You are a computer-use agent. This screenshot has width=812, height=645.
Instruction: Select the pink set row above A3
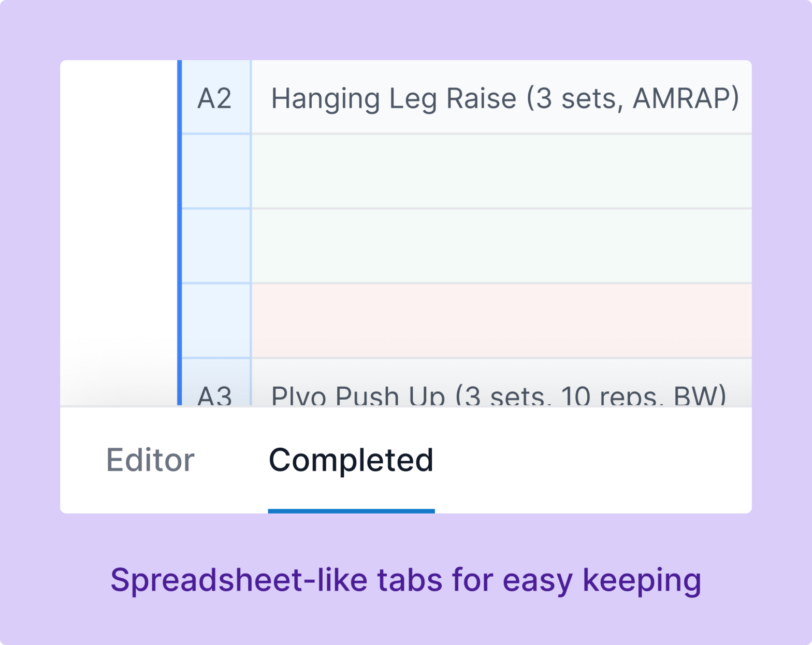coord(501,320)
